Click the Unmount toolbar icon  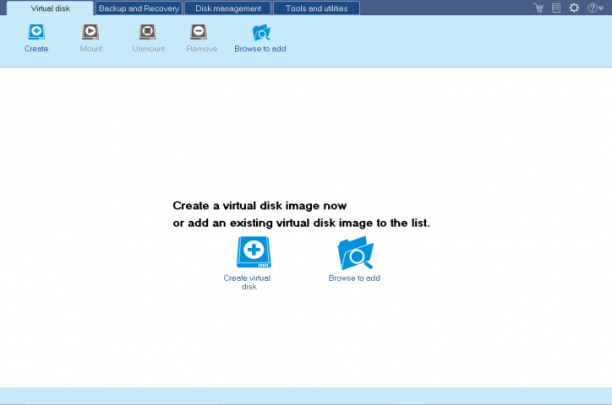tap(148, 32)
